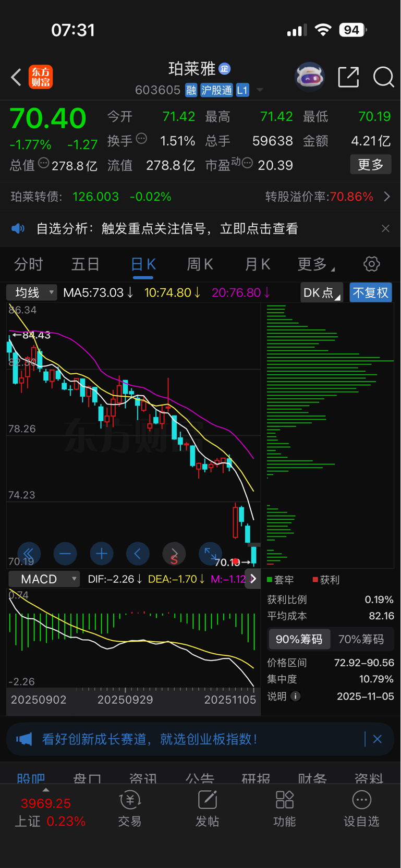Tap the 交易 trade button
401x868 pixels.
(130, 809)
